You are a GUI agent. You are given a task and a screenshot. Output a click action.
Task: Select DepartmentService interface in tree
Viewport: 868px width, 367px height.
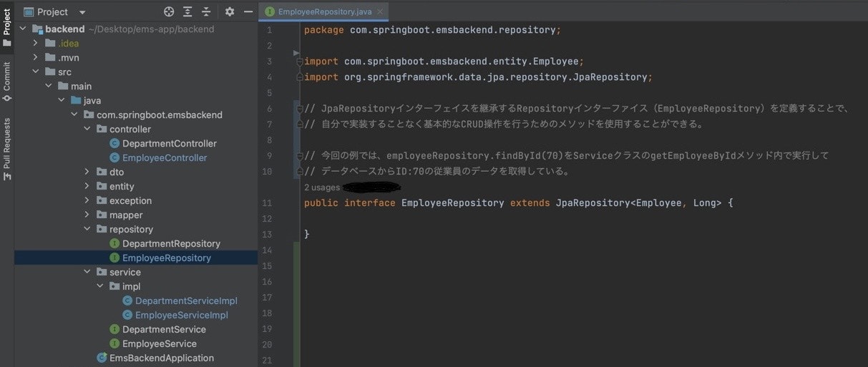[164, 329]
